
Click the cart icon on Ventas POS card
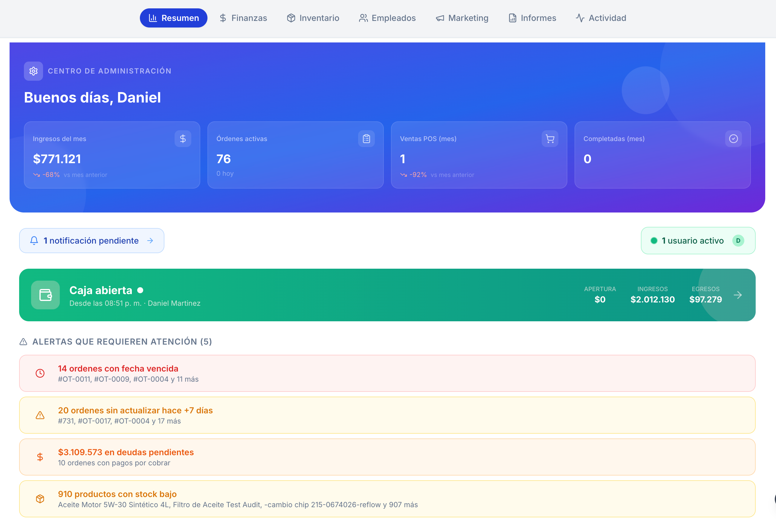pyautogui.click(x=550, y=139)
